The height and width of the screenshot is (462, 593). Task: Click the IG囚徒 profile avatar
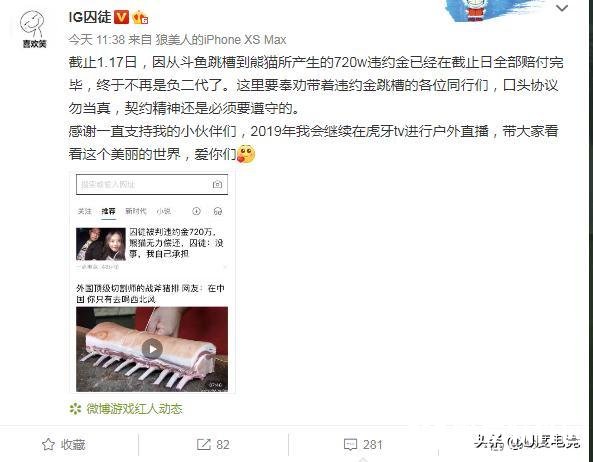(33, 29)
